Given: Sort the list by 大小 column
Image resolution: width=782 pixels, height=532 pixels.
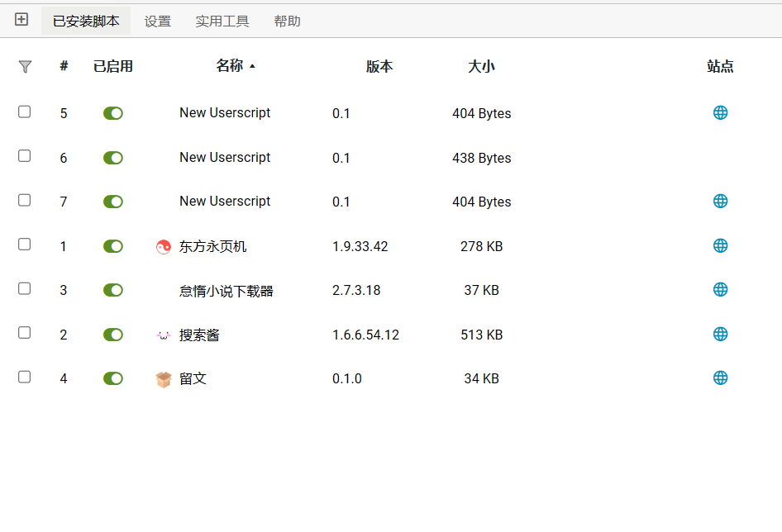Looking at the screenshot, I should click(x=481, y=67).
